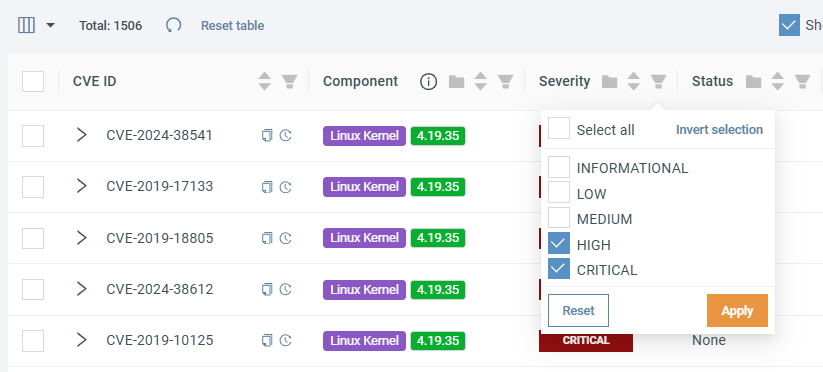Reset the severity filter selection
The image size is (823, 372).
click(578, 311)
